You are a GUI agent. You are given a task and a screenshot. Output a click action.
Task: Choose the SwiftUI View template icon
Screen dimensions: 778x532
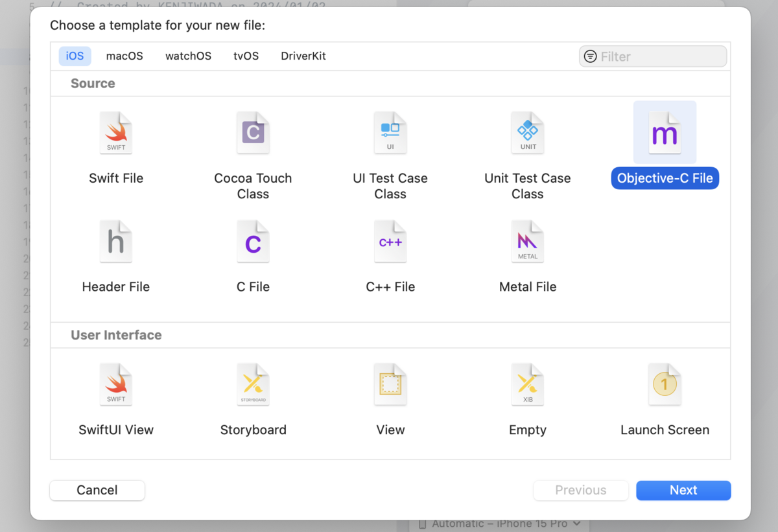115,384
